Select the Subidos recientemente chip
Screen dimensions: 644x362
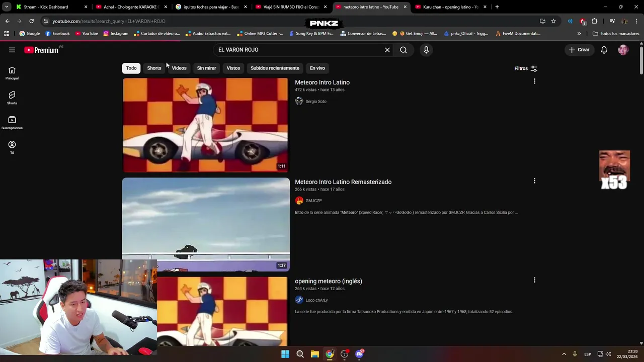tap(275, 68)
